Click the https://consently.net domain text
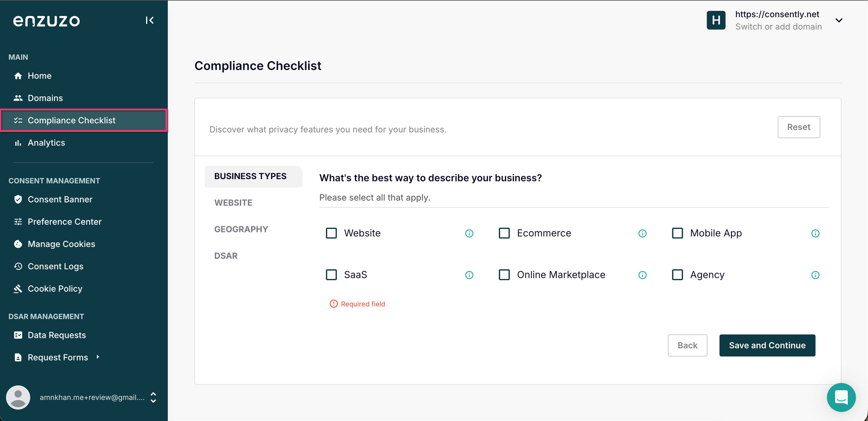This screenshot has width=868, height=421. (777, 14)
